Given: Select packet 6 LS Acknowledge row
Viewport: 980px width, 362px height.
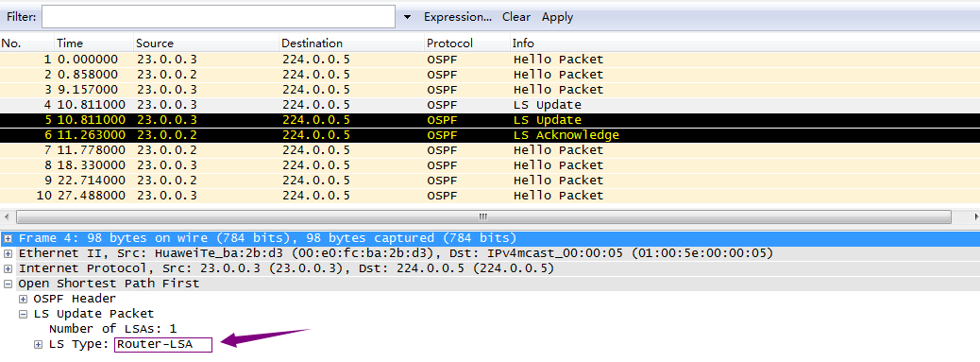Looking at the screenshot, I should (x=490, y=135).
